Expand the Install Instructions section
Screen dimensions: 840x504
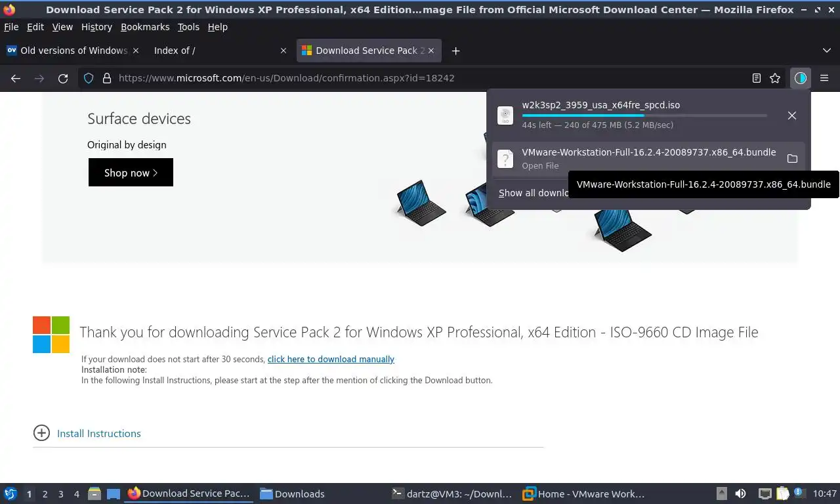[98, 433]
